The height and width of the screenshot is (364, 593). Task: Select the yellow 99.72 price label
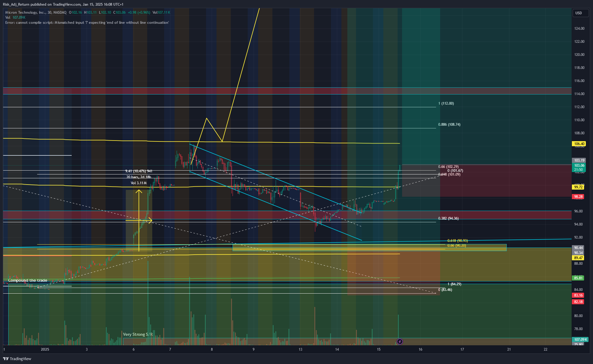[x=578, y=187]
